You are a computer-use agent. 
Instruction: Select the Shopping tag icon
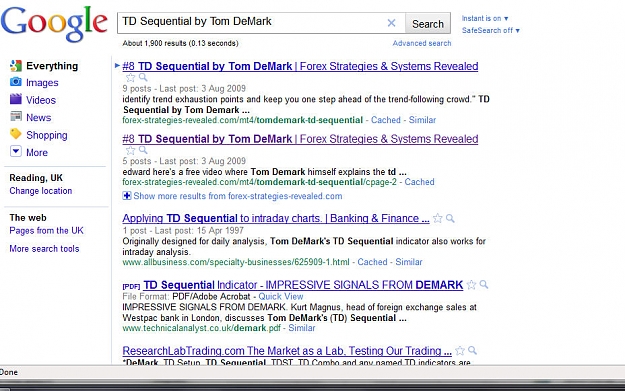pos(16,134)
